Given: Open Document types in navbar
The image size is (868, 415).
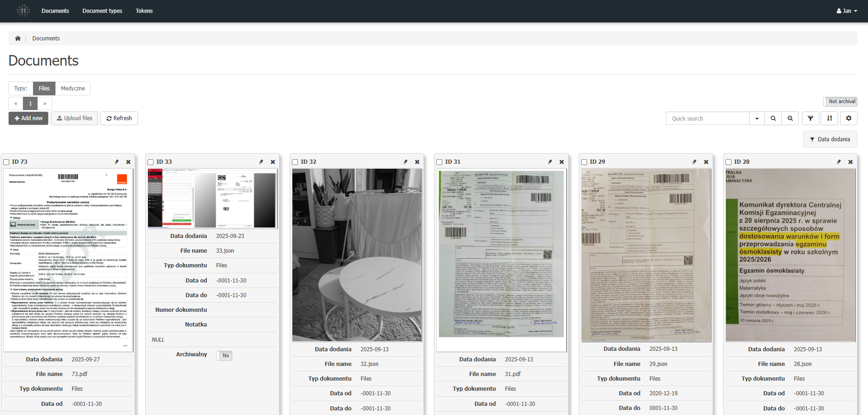Looking at the screenshot, I should (x=102, y=11).
